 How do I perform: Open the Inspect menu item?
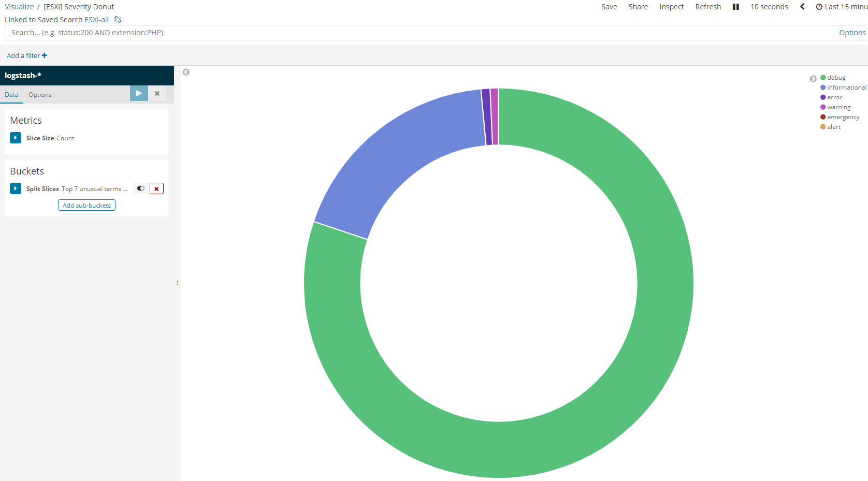pos(671,7)
